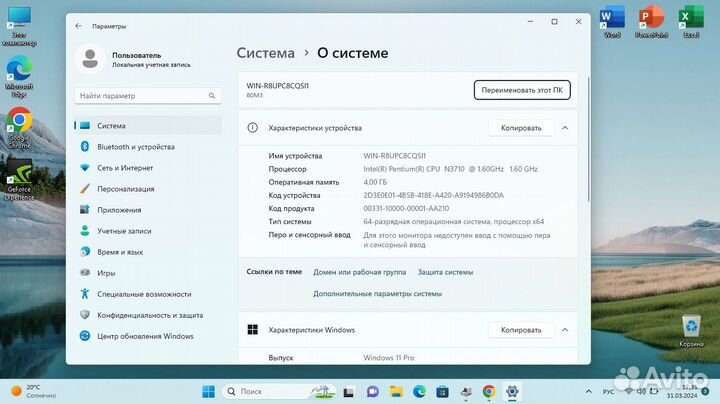Image resolution: width=720 pixels, height=404 pixels.
Task: Open Домен или рабочая группа link
Action: (360, 272)
